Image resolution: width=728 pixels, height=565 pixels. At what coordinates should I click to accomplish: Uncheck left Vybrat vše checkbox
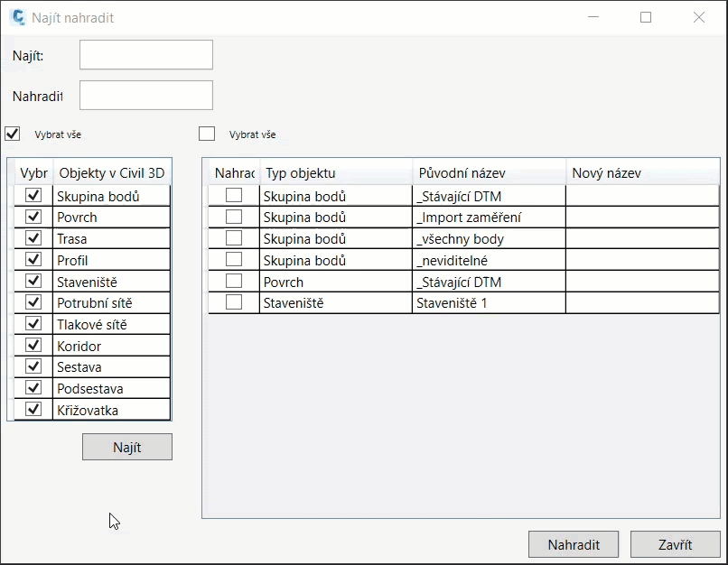13,134
